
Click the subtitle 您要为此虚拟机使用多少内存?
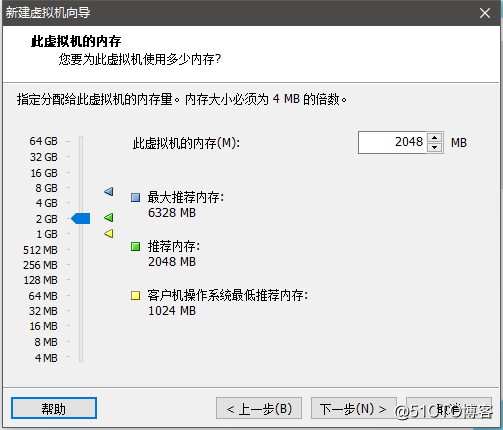point(140,59)
